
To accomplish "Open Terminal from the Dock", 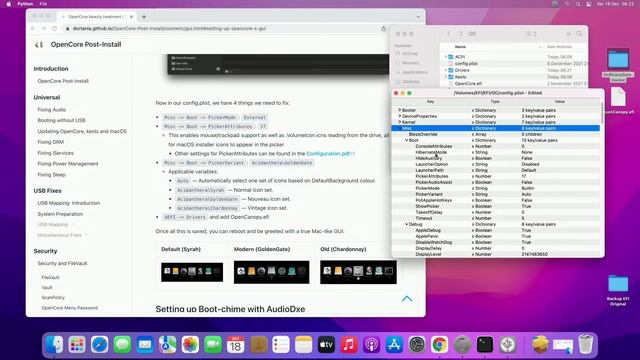I will click(485, 345).
